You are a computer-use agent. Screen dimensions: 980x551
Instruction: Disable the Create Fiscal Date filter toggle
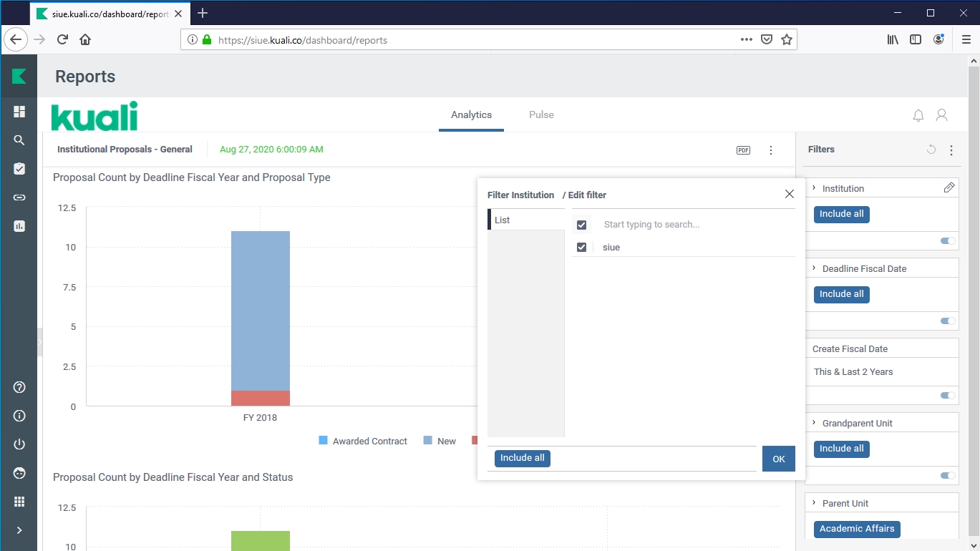point(948,395)
